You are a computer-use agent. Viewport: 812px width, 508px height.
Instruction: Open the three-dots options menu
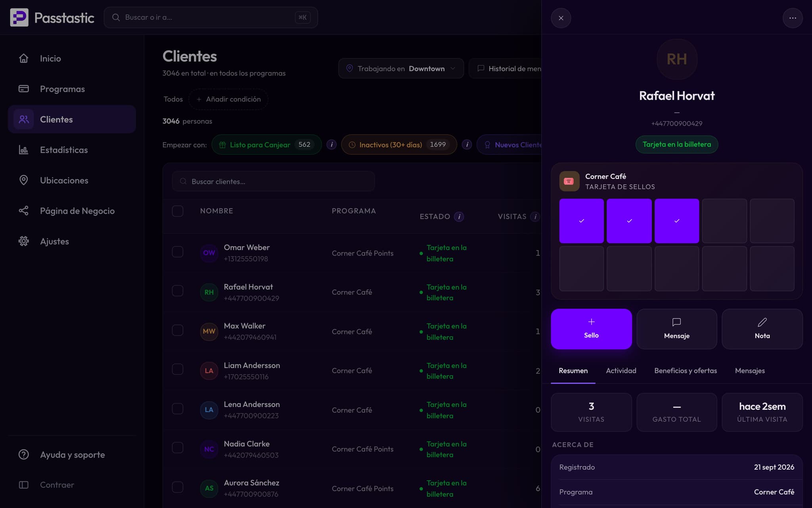793,18
